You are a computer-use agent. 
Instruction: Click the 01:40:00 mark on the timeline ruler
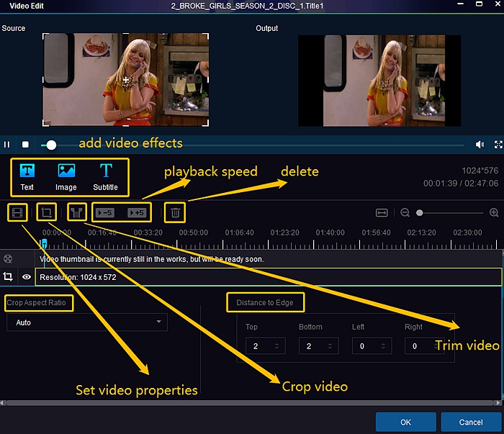(x=330, y=232)
